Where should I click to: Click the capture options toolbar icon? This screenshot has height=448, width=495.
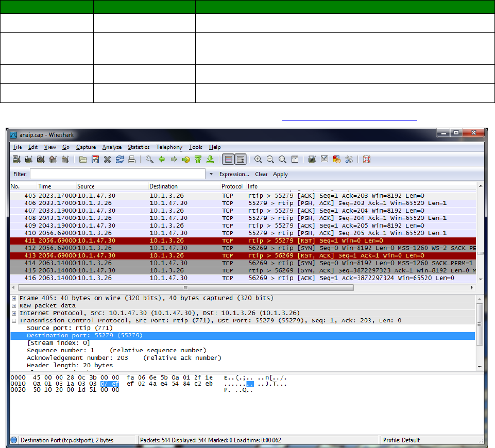pyautogui.click(x=28, y=159)
